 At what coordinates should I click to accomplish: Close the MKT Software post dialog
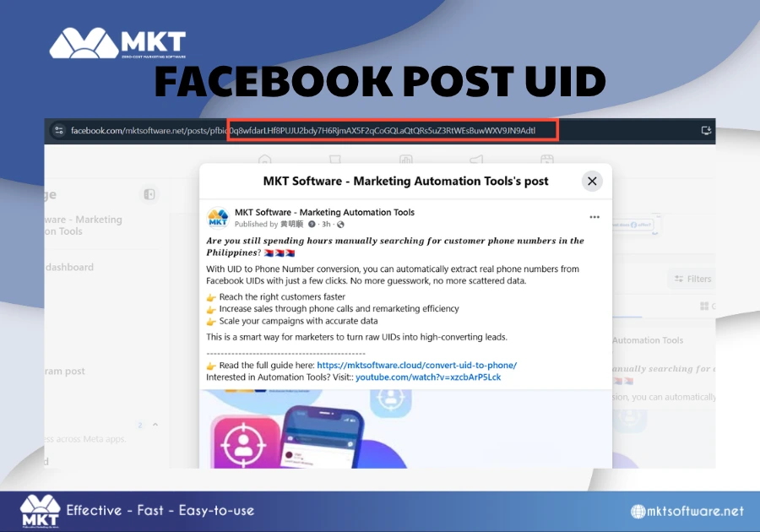[x=592, y=182]
